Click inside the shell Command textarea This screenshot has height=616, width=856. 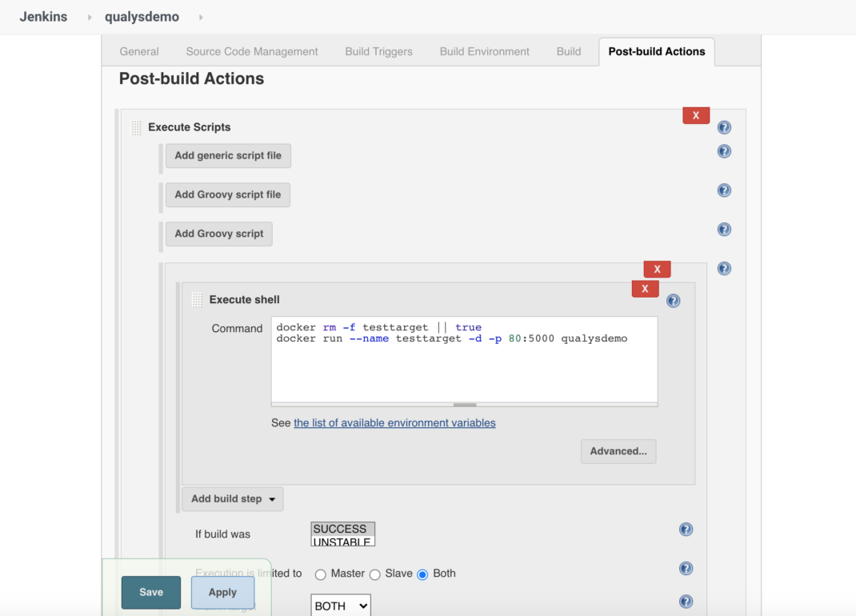pos(465,359)
